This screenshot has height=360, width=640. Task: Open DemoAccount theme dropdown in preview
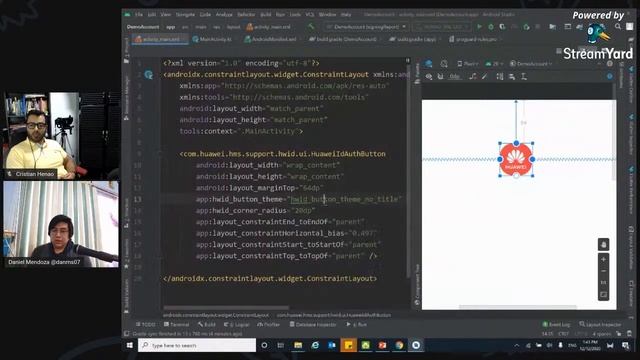pos(531,64)
